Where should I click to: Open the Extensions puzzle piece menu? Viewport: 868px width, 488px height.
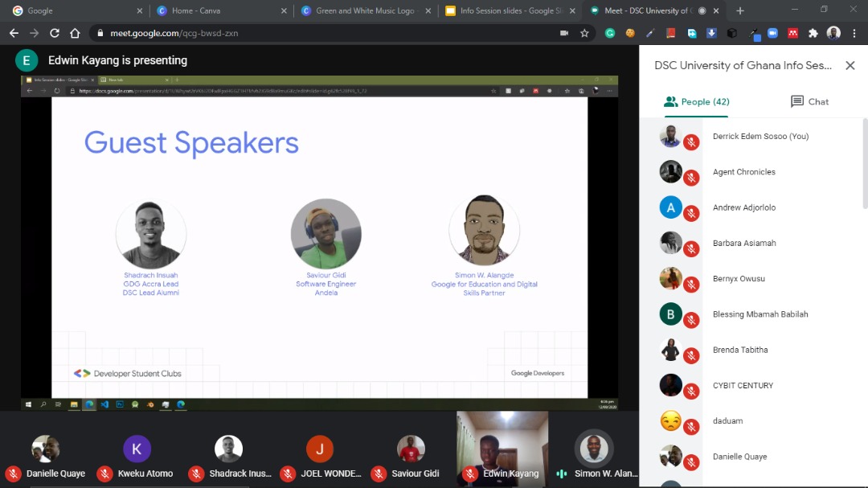click(x=813, y=33)
